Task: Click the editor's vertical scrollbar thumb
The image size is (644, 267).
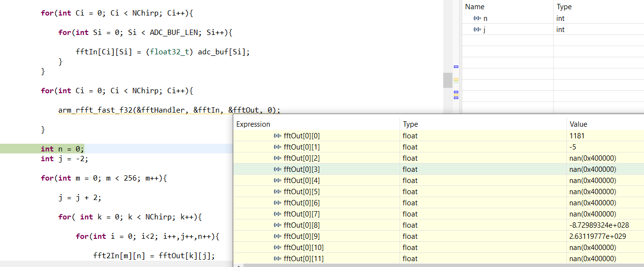Action: click(x=448, y=80)
